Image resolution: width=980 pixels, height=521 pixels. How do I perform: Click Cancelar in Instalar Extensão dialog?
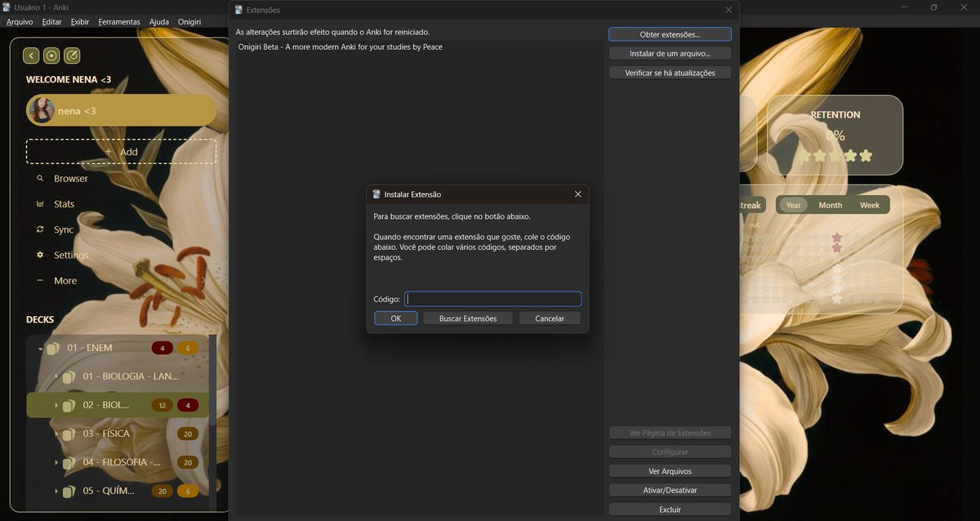[x=550, y=318]
